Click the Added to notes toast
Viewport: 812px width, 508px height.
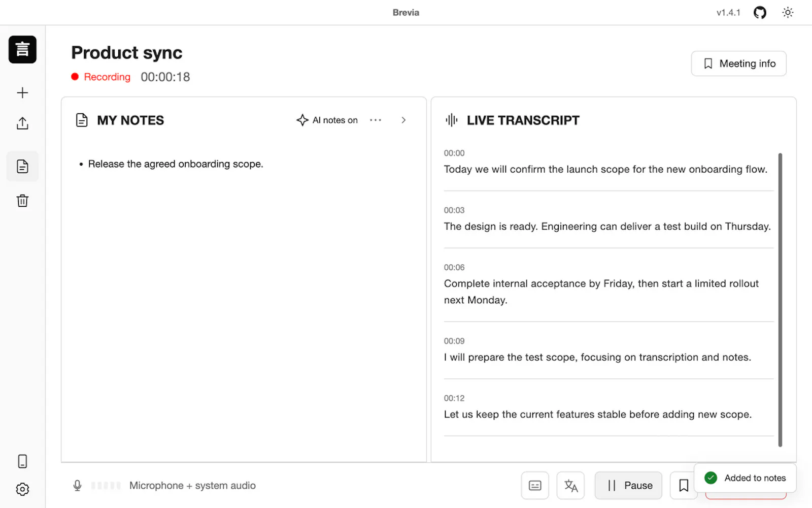click(x=745, y=478)
